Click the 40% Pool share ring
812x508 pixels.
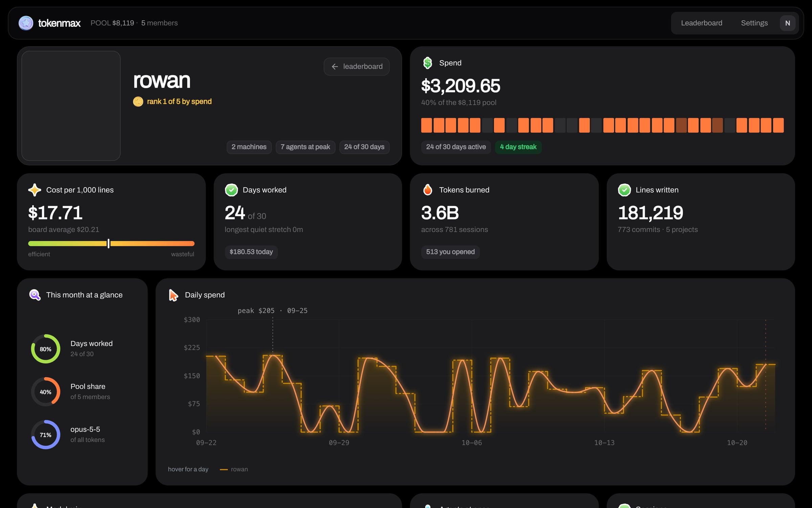pyautogui.click(x=46, y=392)
